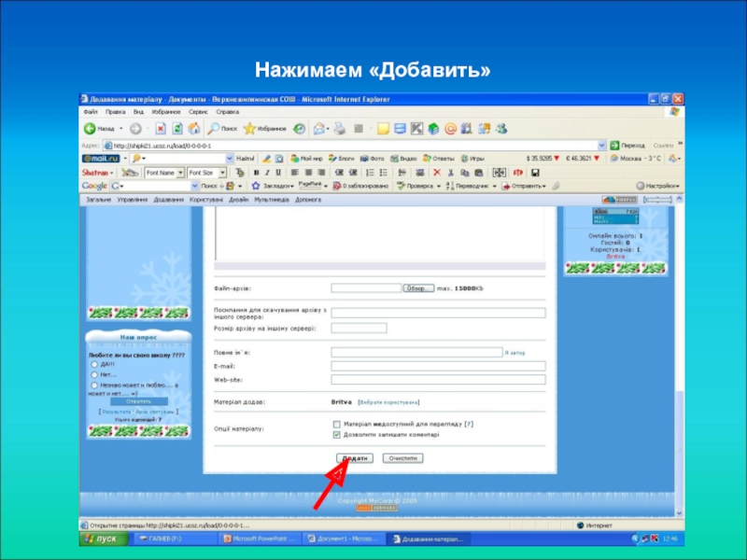Stop page loading with red X icon
The width and height of the screenshot is (747, 560).
(161, 129)
